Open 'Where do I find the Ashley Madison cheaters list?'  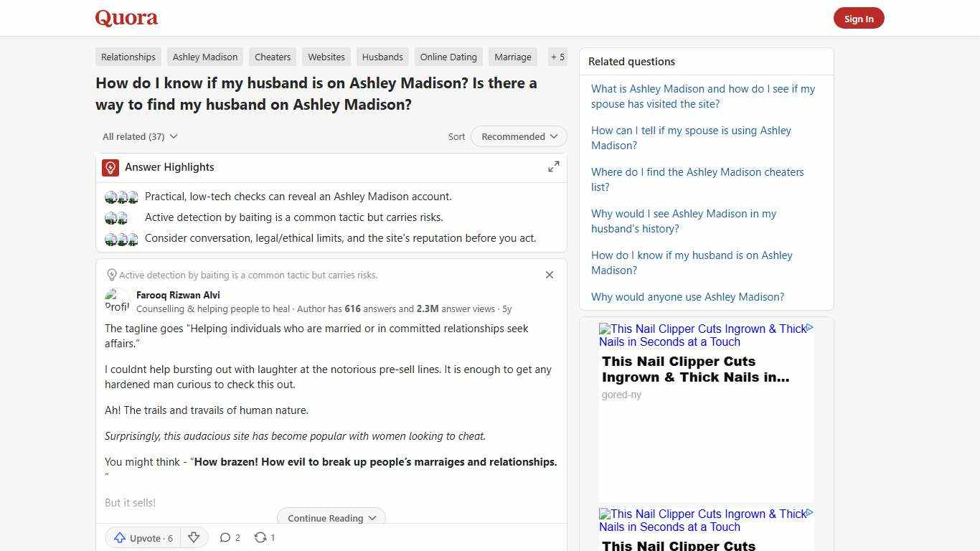[697, 179]
